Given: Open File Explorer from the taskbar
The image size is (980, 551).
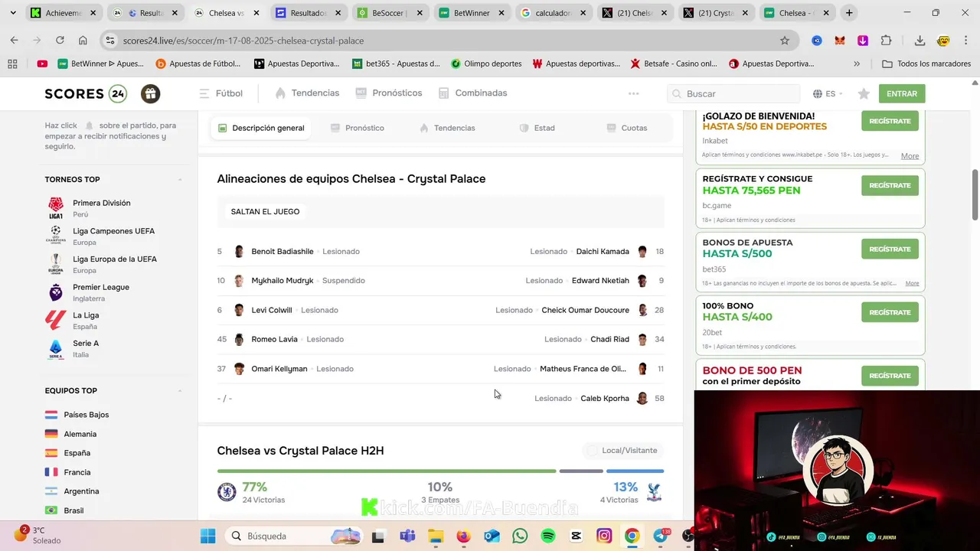Looking at the screenshot, I should pos(435,536).
